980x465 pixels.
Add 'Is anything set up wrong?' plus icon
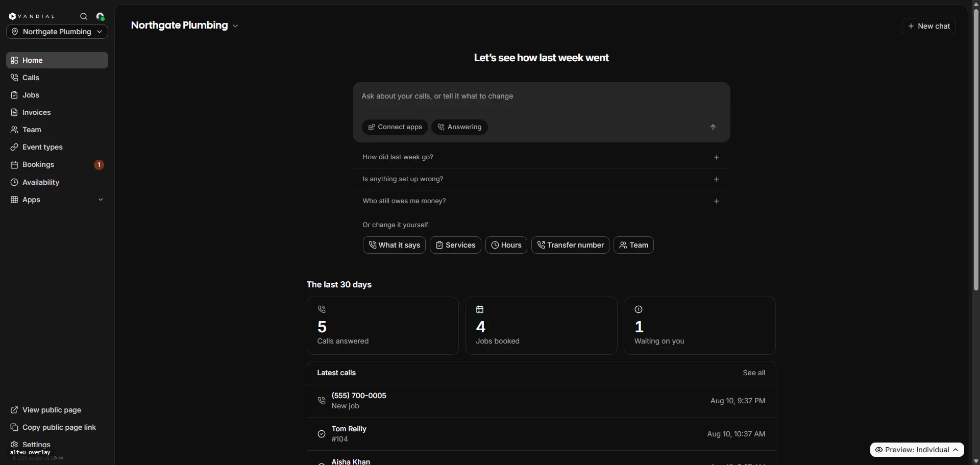tap(717, 179)
